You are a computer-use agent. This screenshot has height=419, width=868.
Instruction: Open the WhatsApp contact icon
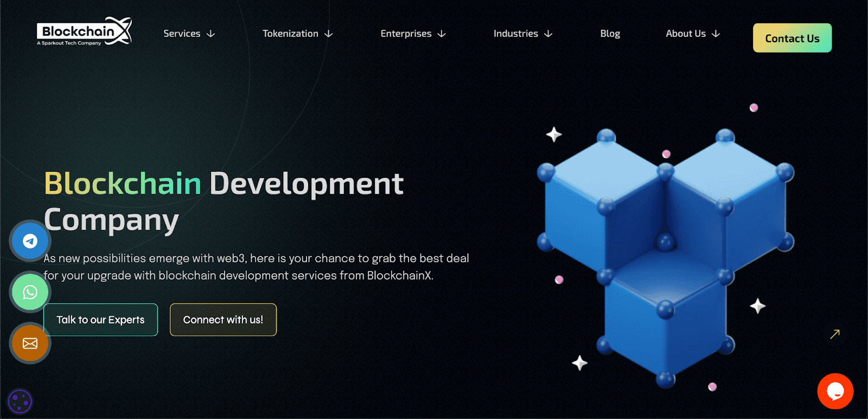pyautogui.click(x=30, y=292)
